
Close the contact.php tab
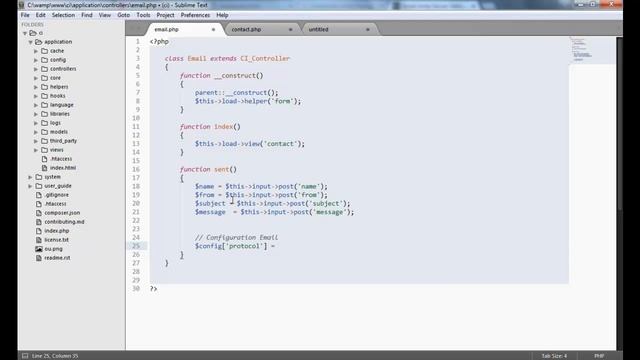pyautogui.click(x=290, y=29)
